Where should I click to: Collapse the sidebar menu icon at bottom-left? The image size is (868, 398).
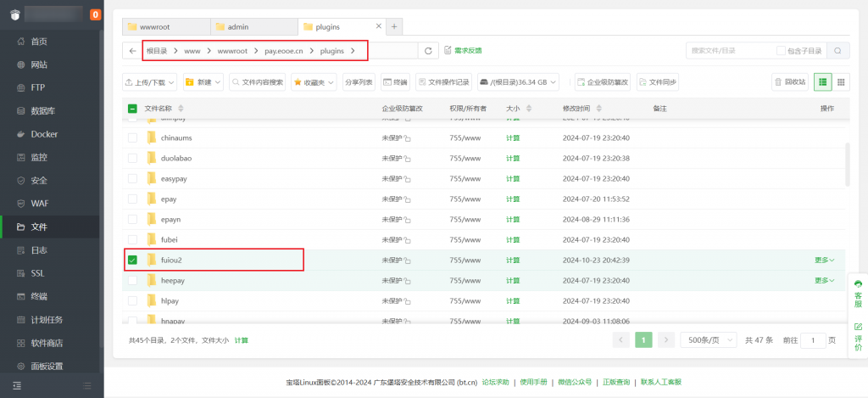tap(17, 386)
